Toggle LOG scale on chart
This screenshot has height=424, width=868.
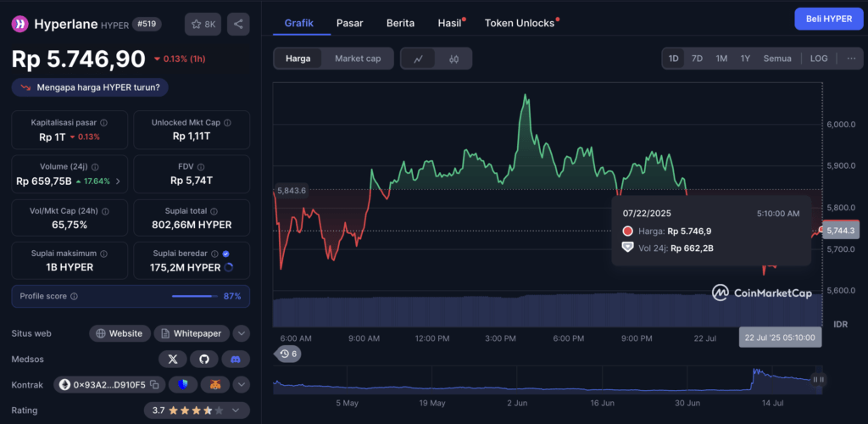[820, 59]
